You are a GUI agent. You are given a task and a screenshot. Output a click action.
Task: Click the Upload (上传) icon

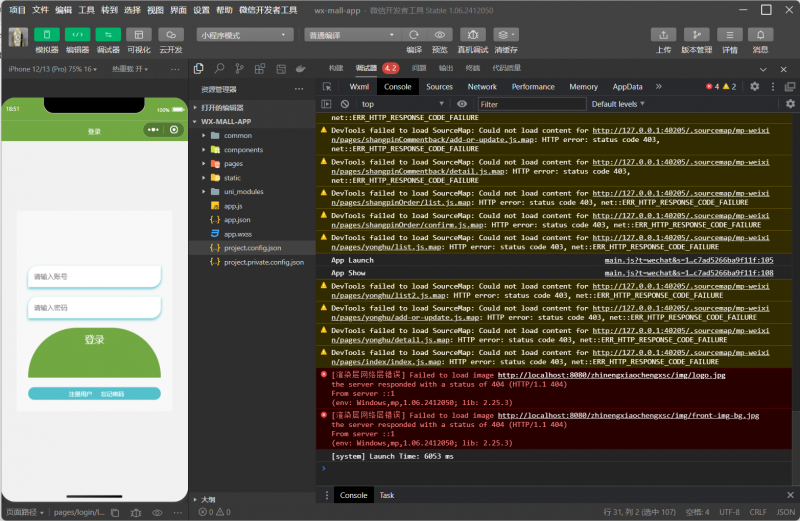pyautogui.click(x=663, y=35)
